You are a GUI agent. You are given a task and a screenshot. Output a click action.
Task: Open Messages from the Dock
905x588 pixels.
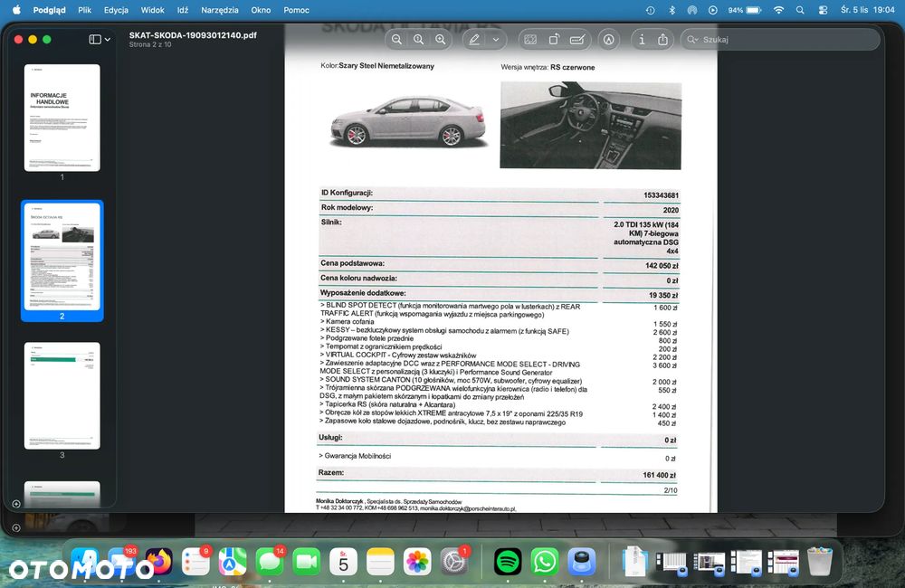pos(270,562)
